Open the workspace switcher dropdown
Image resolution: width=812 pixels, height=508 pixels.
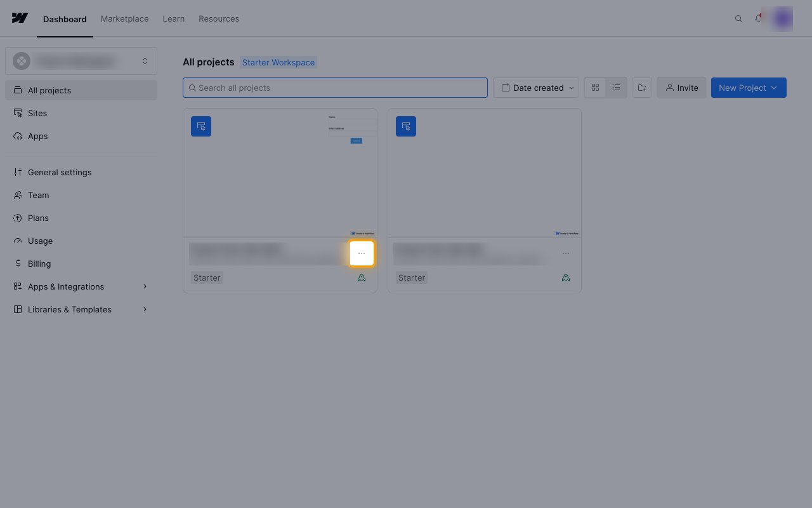tap(81, 61)
